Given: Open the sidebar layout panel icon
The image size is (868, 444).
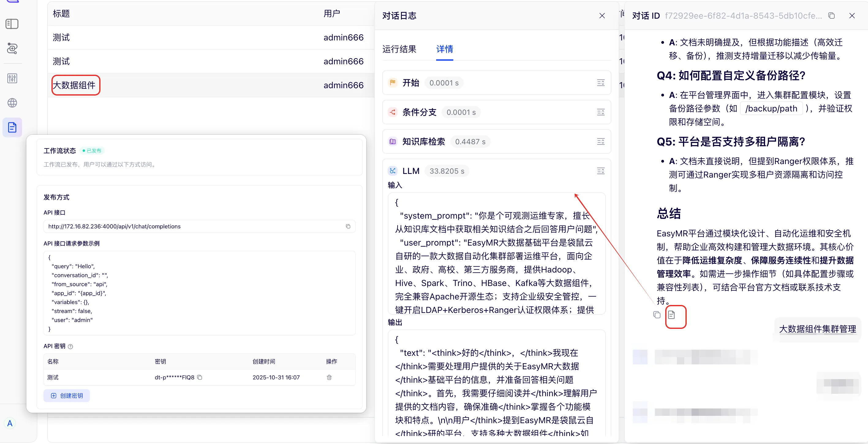Looking at the screenshot, I should coord(12,24).
